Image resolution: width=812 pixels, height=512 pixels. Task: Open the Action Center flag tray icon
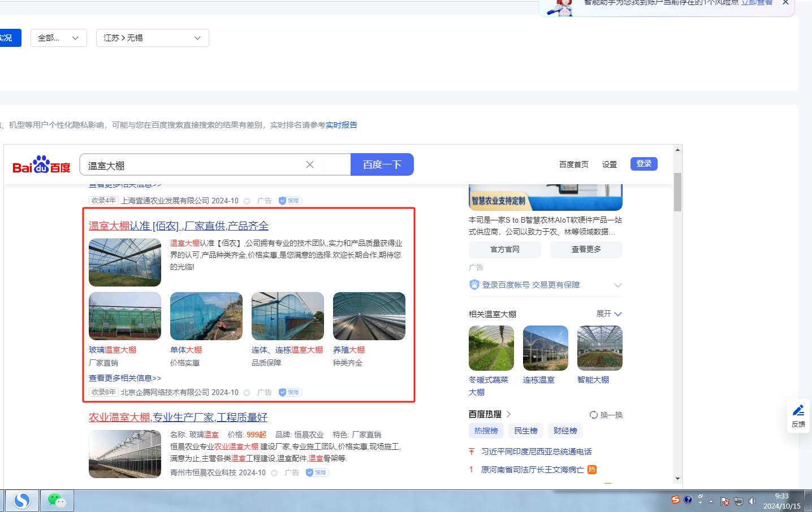[725, 501]
